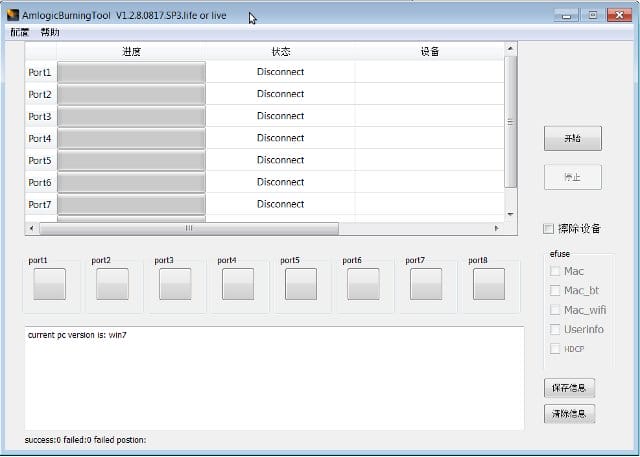Click the AmlogicBurningTool title bar app icon
The width and height of the screenshot is (640, 457).
pyautogui.click(x=13, y=15)
